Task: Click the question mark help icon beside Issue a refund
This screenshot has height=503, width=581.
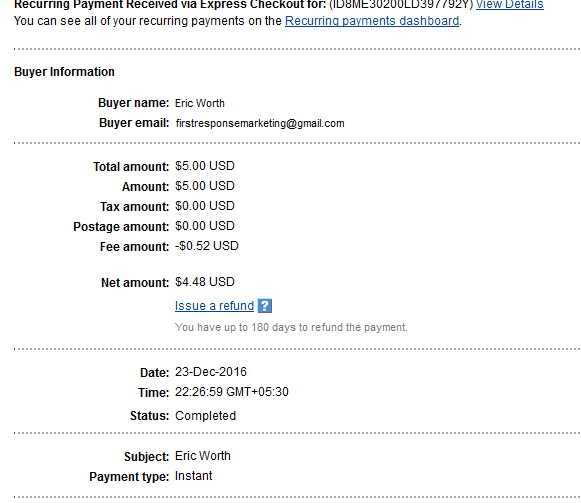Action: click(265, 306)
